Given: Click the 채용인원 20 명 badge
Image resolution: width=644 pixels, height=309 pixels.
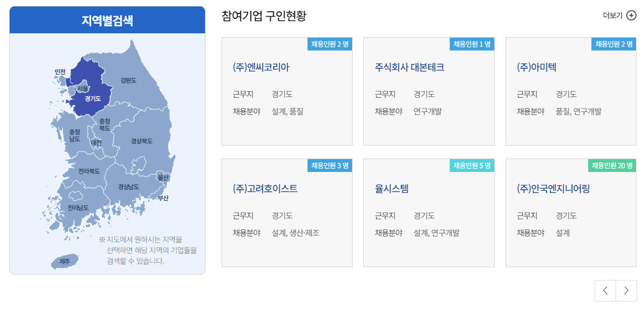Looking at the screenshot, I should point(612,166).
